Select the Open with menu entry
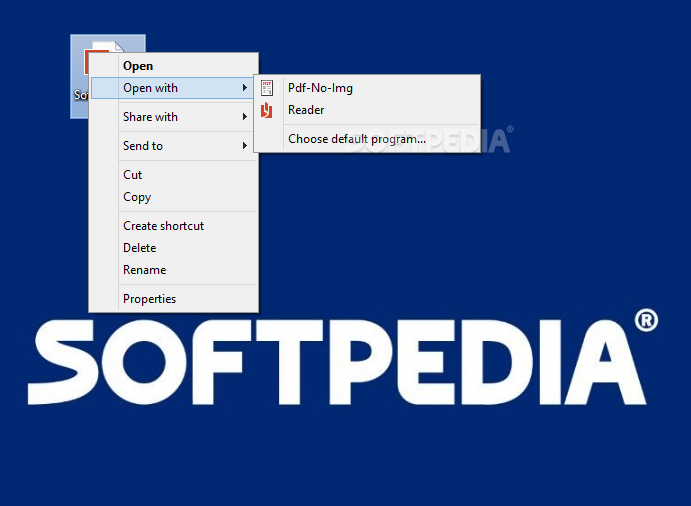This screenshot has height=506, width=691. (173, 88)
